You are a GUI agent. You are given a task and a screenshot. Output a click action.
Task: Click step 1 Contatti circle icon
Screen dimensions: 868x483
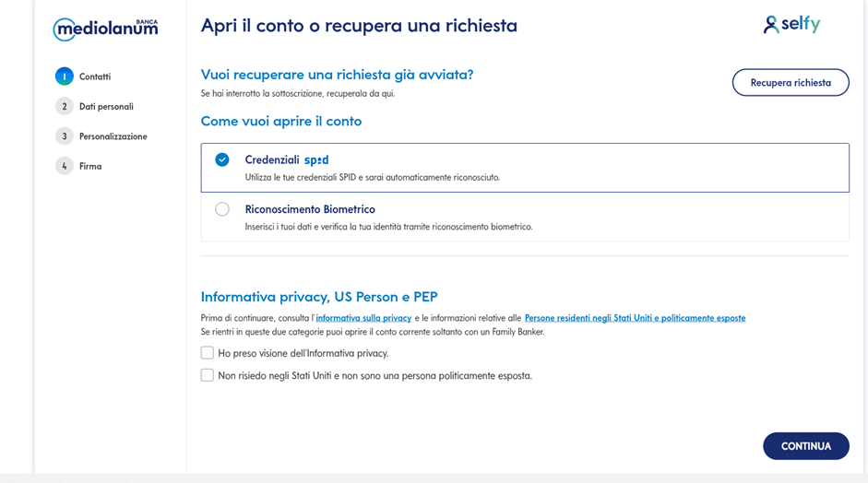pos(65,77)
